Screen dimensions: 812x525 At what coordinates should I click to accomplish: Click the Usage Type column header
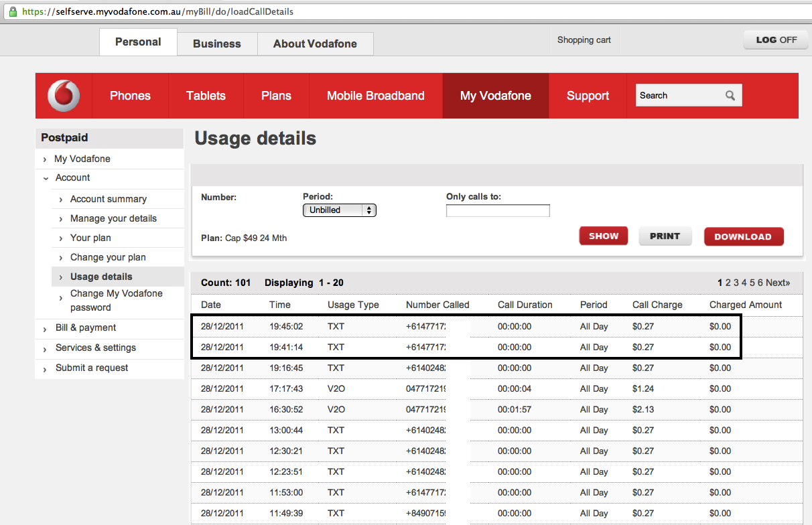pos(353,305)
